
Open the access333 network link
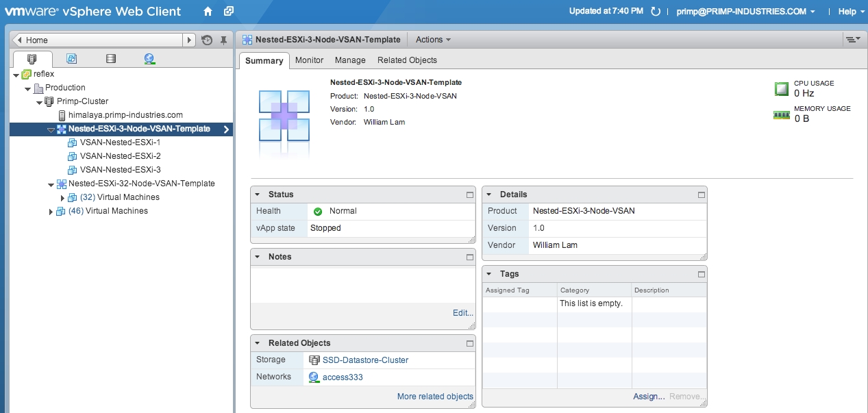tap(343, 377)
